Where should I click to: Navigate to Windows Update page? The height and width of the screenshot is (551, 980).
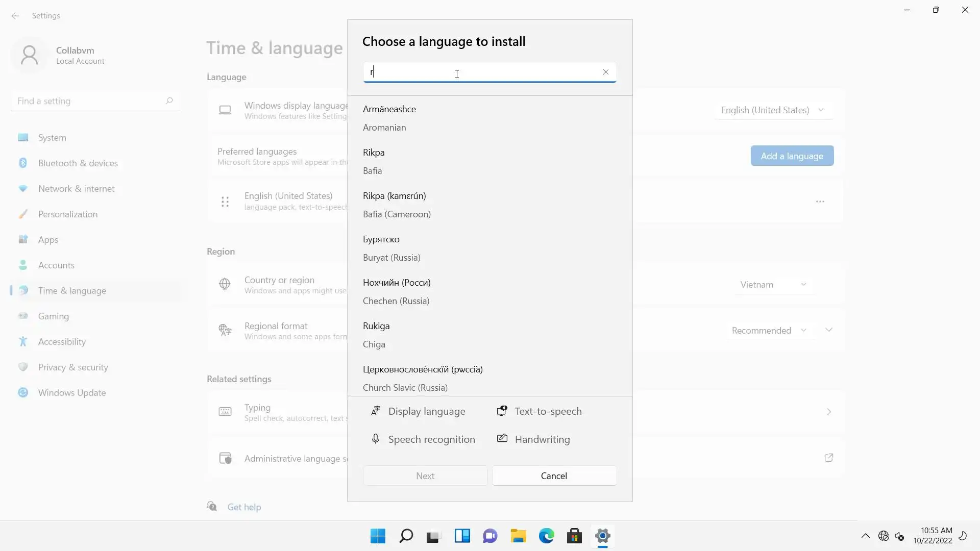pyautogui.click(x=72, y=393)
